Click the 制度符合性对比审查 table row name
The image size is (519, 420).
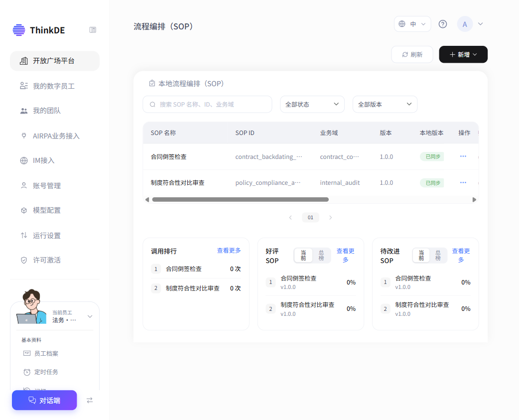pyautogui.click(x=177, y=183)
